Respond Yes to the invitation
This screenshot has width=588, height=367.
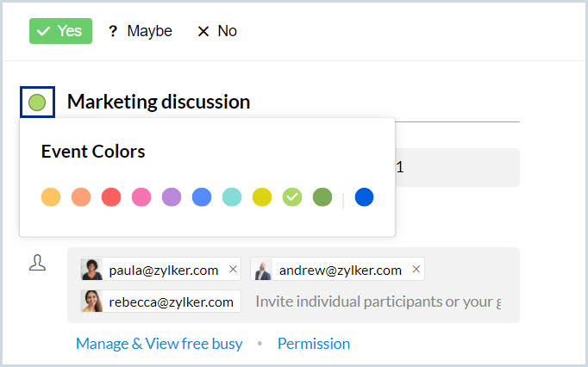60,31
